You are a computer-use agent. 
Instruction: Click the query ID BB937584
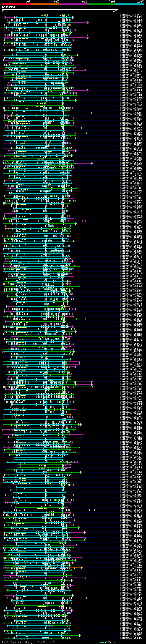point(8,7)
